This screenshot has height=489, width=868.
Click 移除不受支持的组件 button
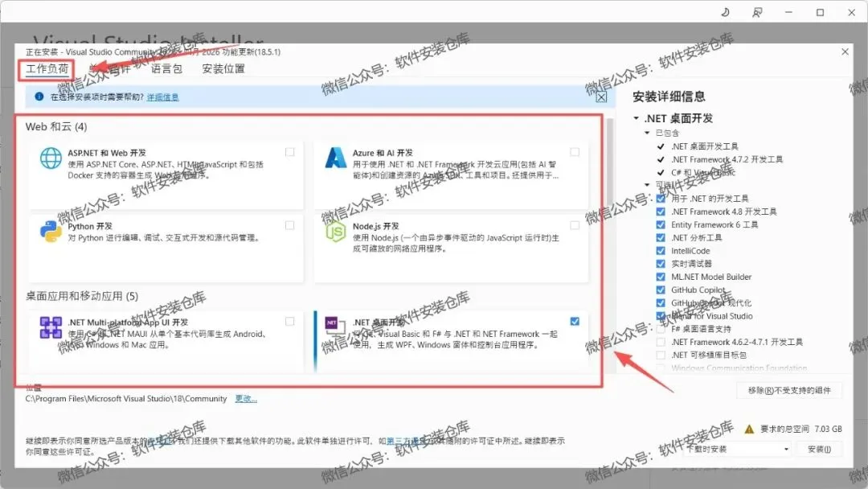[x=789, y=390]
